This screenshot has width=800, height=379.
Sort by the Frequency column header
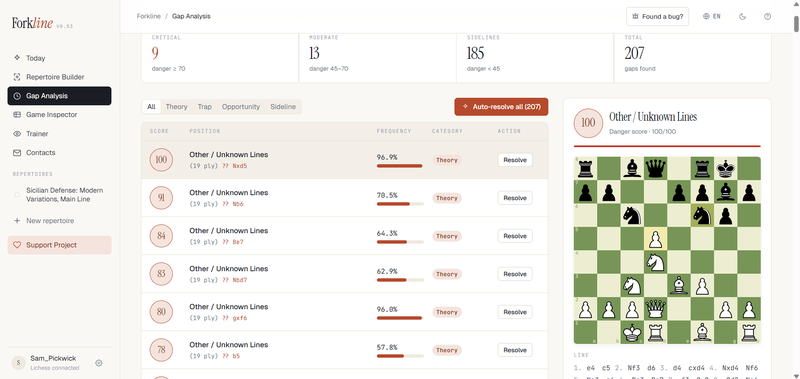coord(394,131)
